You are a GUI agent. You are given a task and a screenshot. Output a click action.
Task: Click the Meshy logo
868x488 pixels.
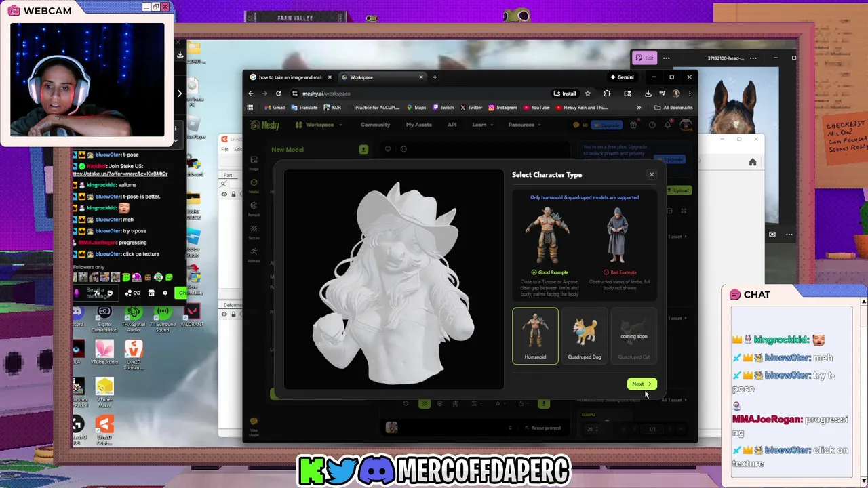pyautogui.click(x=264, y=125)
